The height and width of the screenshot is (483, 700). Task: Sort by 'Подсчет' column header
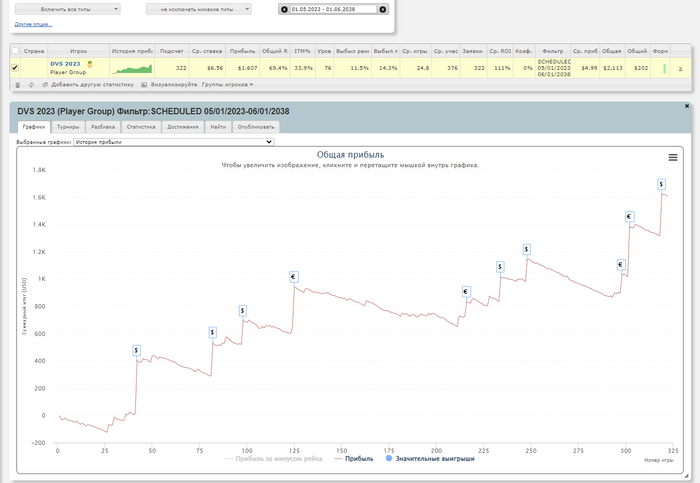click(x=171, y=51)
